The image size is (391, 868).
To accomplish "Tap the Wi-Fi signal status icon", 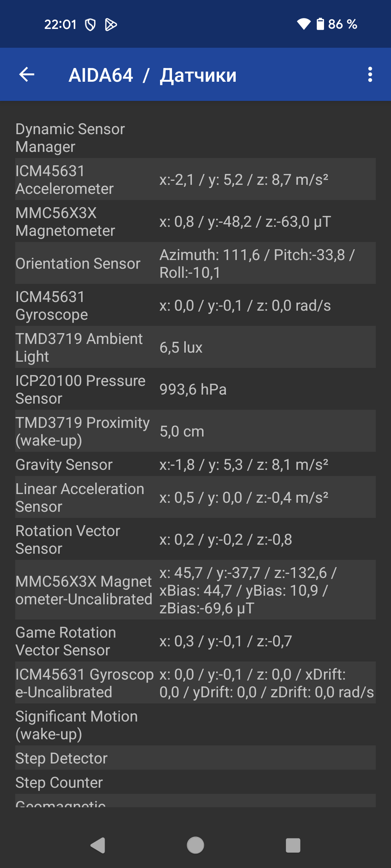I will (x=303, y=24).
